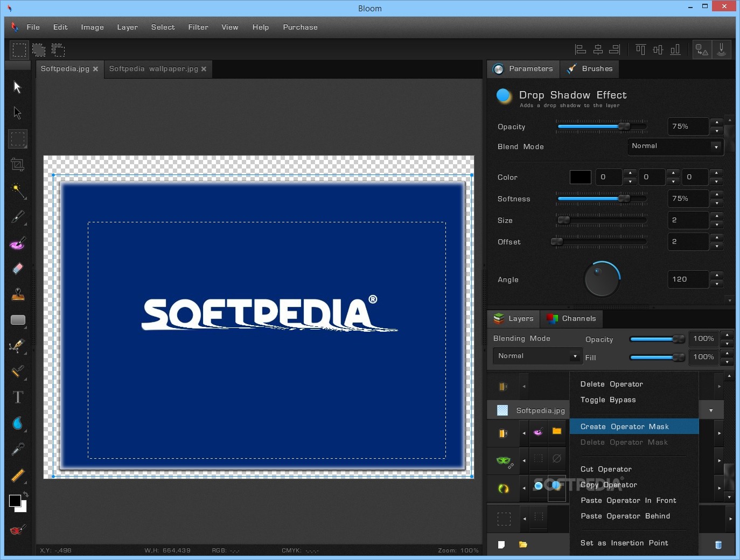740x560 pixels.
Task: Select the rectangular Marquee tool in toolbox
Action: (18, 139)
